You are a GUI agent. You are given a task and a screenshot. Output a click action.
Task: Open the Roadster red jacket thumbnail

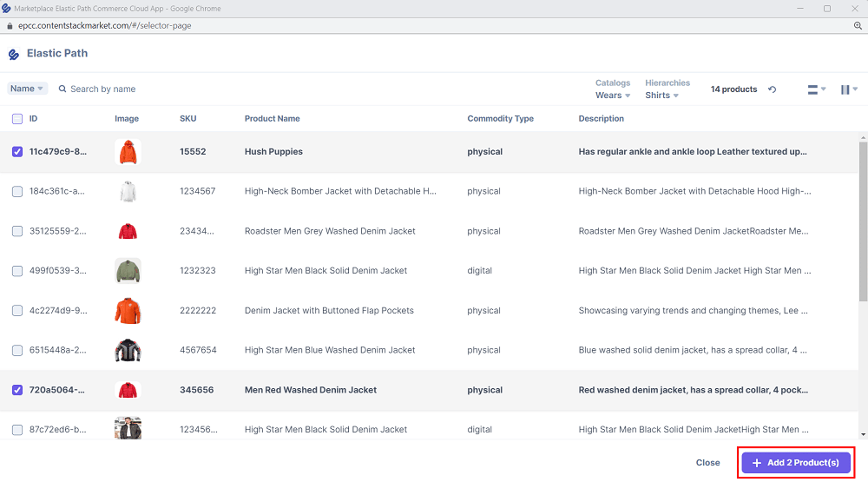pyautogui.click(x=128, y=231)
